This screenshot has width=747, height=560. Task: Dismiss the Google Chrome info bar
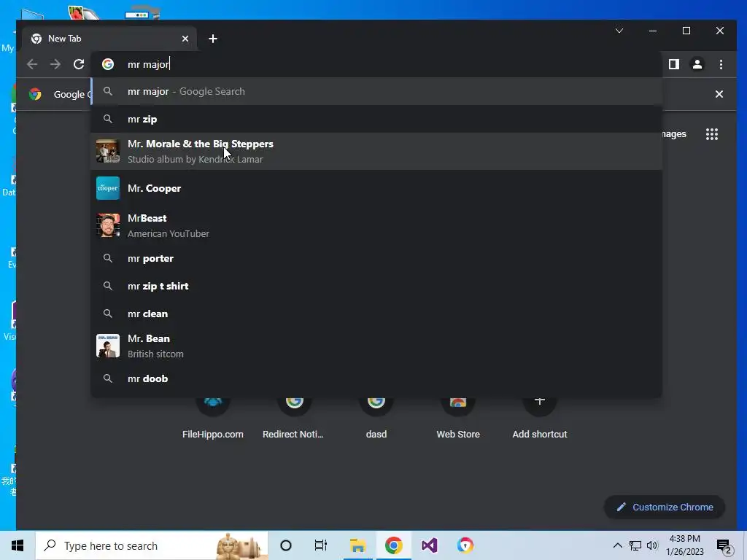[x=719, y=94]
